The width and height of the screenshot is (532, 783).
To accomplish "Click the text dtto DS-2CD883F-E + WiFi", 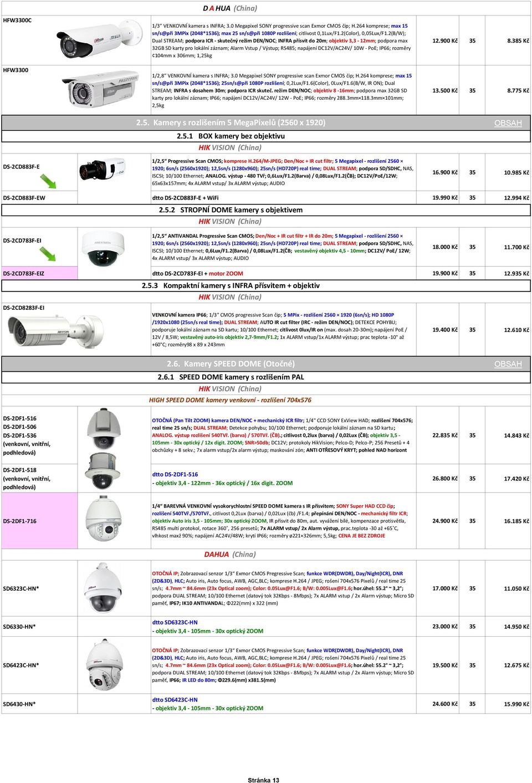I will pyautogui.click(x=185, y=198).
